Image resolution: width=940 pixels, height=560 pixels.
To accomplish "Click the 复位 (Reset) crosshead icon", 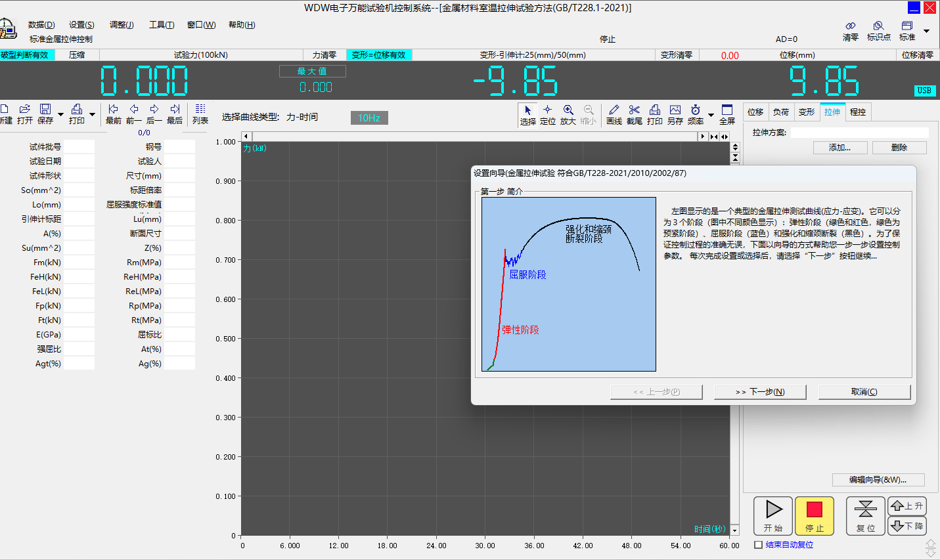I will [865, 515].
